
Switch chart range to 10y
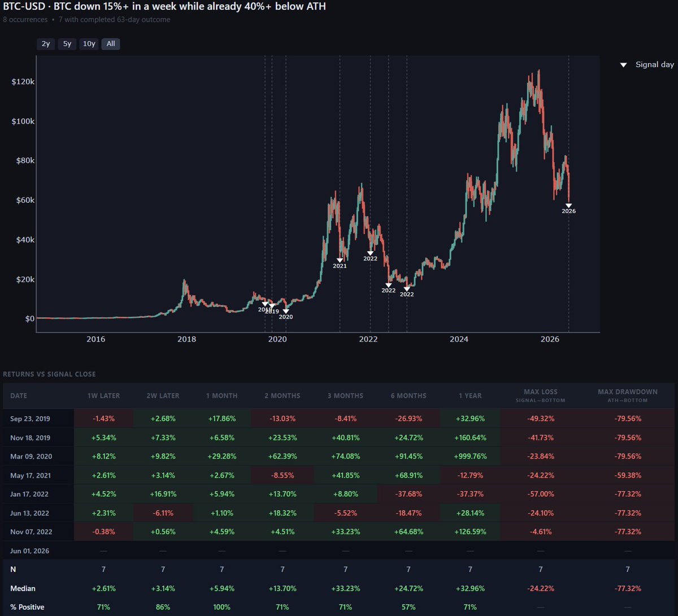tap(89, 43)
